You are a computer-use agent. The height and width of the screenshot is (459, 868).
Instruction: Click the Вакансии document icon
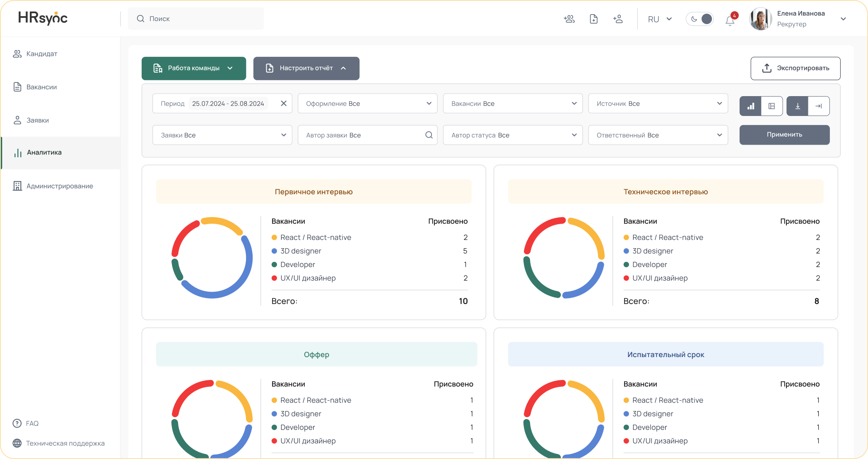(17, 87)
